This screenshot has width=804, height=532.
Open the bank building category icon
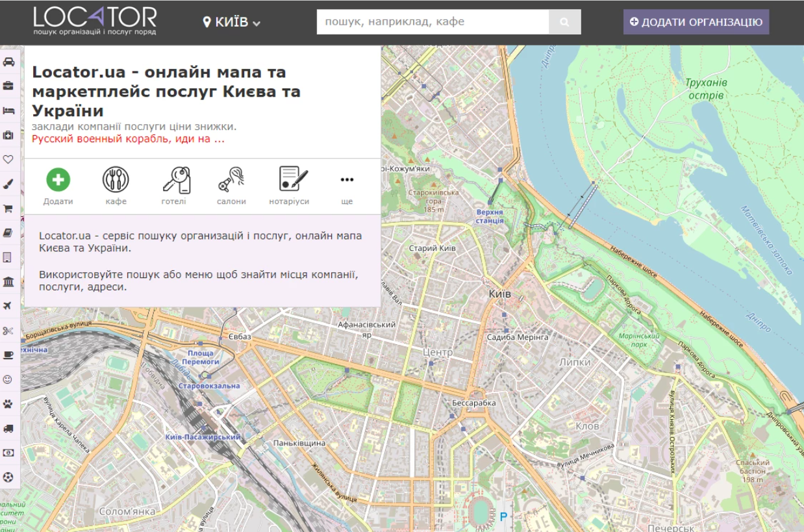pos(8,281)
